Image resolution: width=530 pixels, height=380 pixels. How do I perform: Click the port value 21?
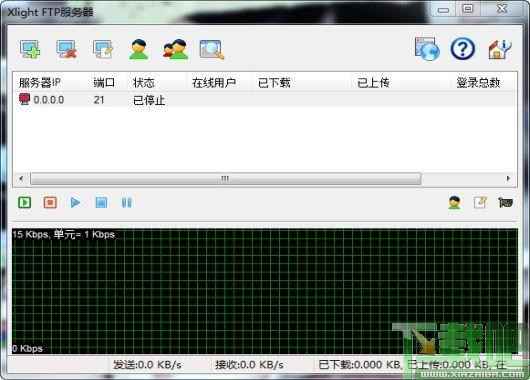coord(99,100)
